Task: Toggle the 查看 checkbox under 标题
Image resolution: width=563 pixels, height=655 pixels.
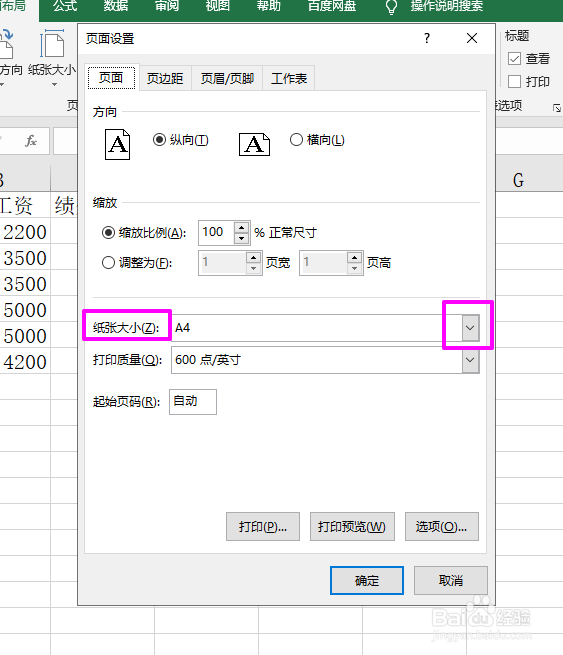Action: (515, 58)
